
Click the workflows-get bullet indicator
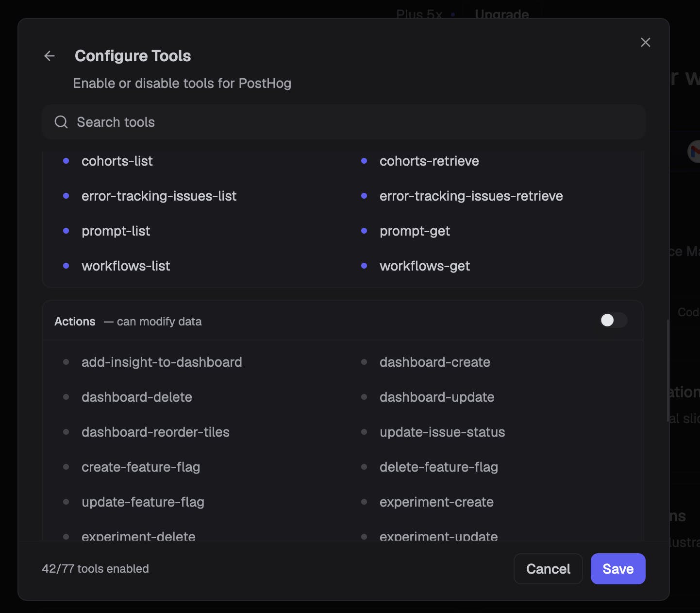coord(364,266)
